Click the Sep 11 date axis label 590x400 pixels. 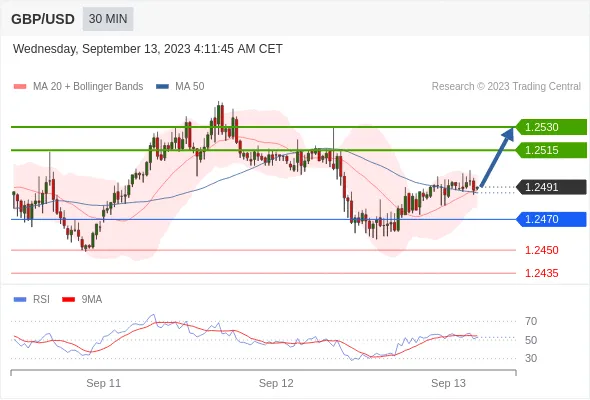pyautogui.click(x=103, y=383)
